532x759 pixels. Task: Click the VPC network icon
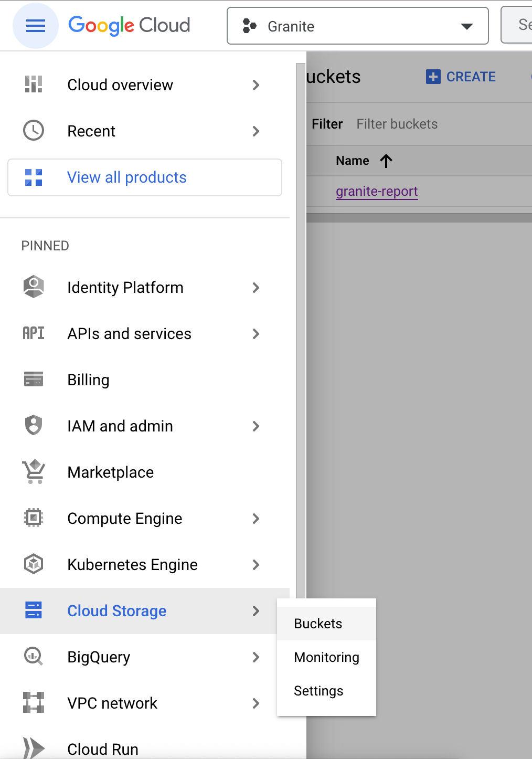[x=34, y=702]
